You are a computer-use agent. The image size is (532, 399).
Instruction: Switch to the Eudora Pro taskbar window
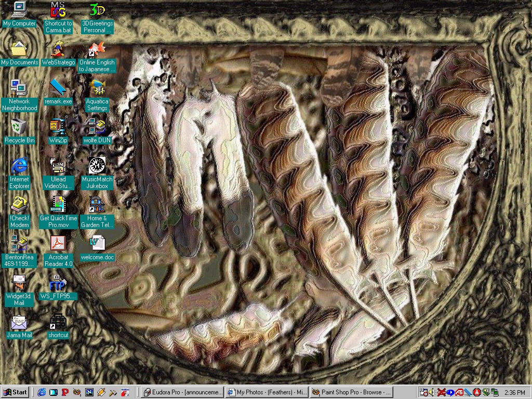[182, 392]
